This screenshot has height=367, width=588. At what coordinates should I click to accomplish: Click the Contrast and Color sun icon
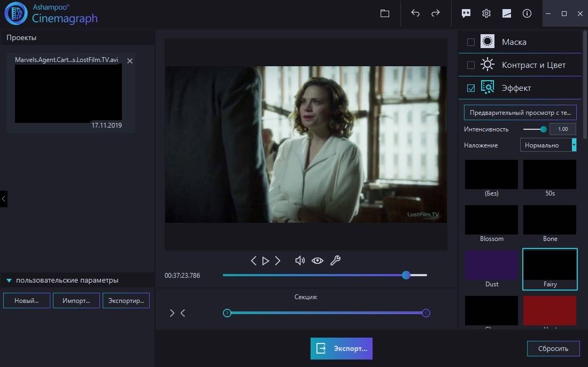(x=487, y=65)
